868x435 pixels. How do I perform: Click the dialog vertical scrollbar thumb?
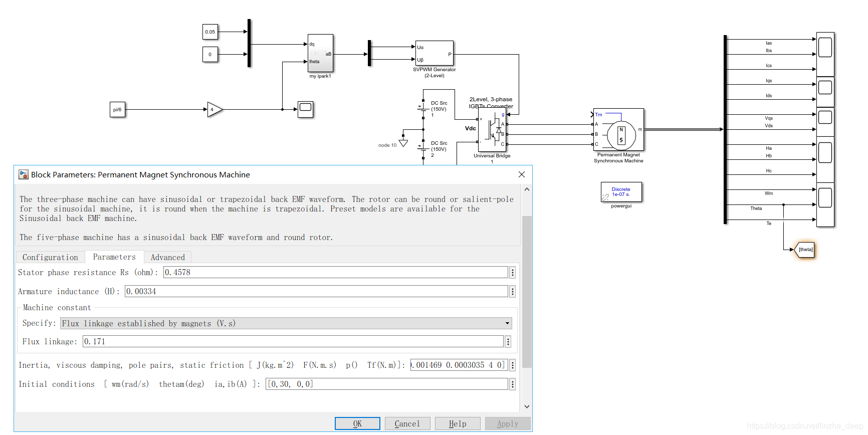click(x=527, y=292)
